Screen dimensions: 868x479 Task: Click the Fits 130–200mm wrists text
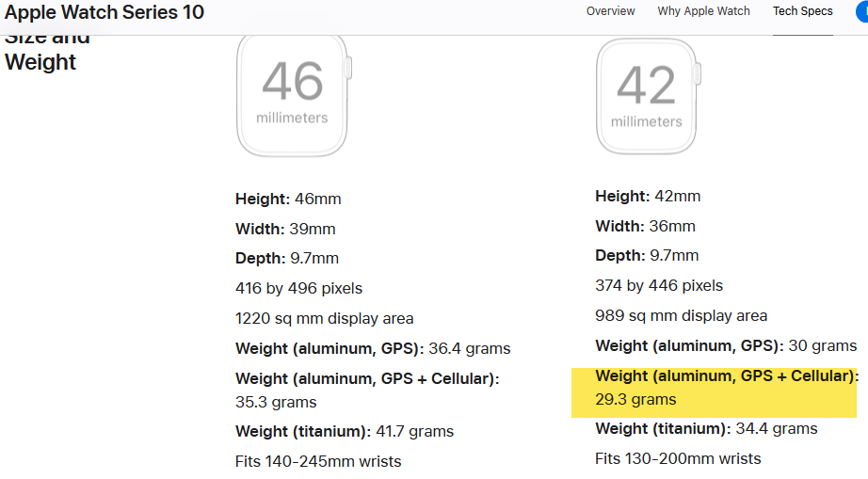(678, 458)
